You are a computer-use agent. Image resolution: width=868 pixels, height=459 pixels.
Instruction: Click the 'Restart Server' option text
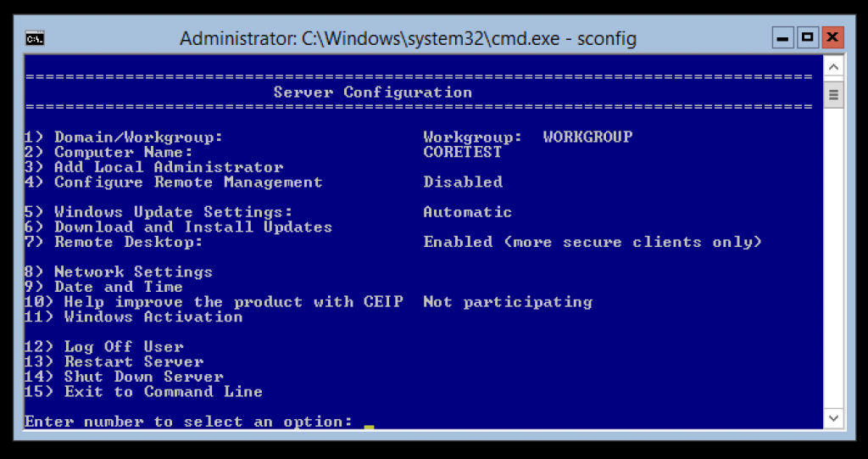[134, 361]
